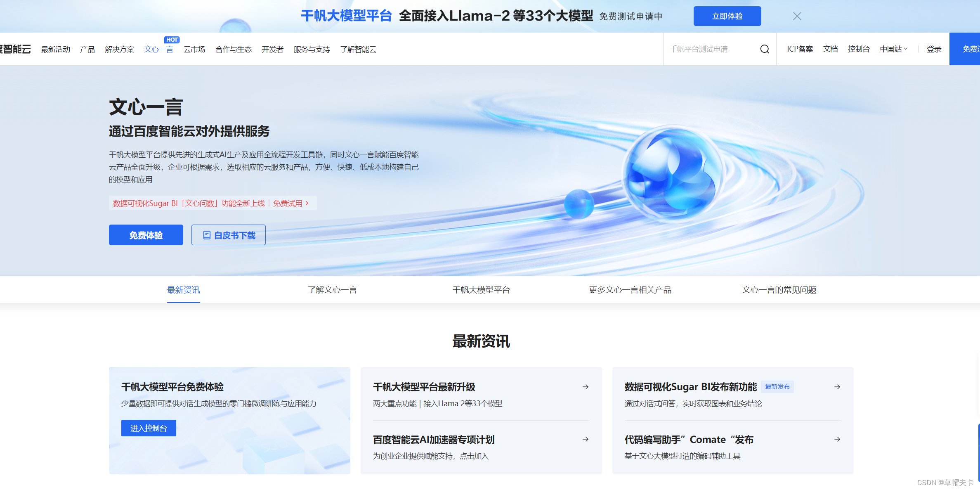Expand the 中国站 region dropdown
Image resolution: width=980 pixels, height=490 pixels.
pos(894,49)
